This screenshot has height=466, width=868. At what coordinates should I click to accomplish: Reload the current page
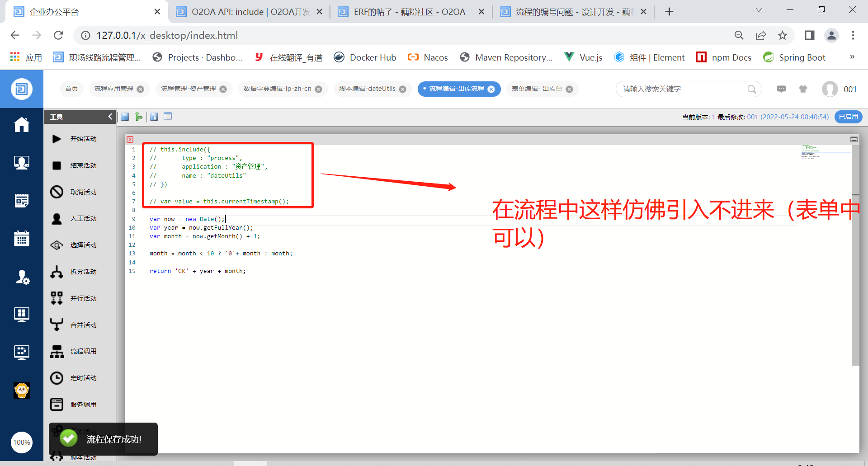58,35
